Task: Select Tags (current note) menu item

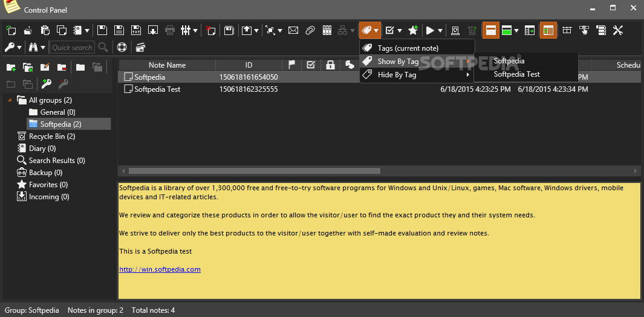Action: tap(417, 48)
